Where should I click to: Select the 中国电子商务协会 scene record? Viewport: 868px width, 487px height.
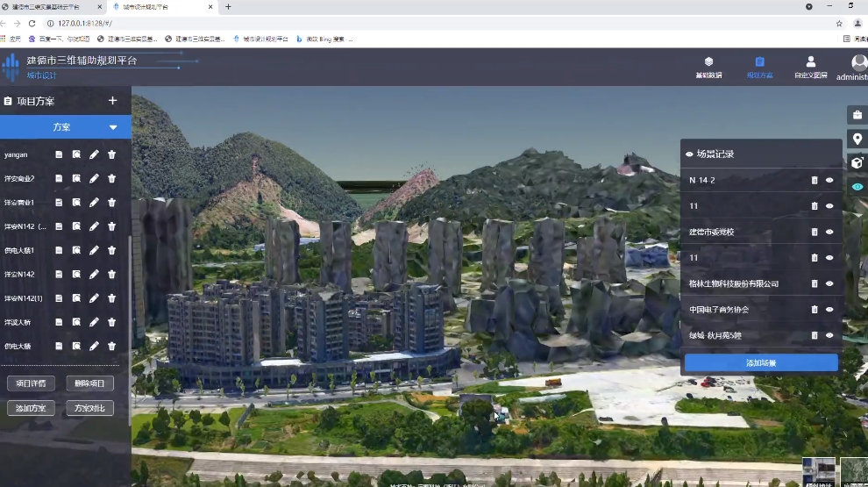pos(761,309)
